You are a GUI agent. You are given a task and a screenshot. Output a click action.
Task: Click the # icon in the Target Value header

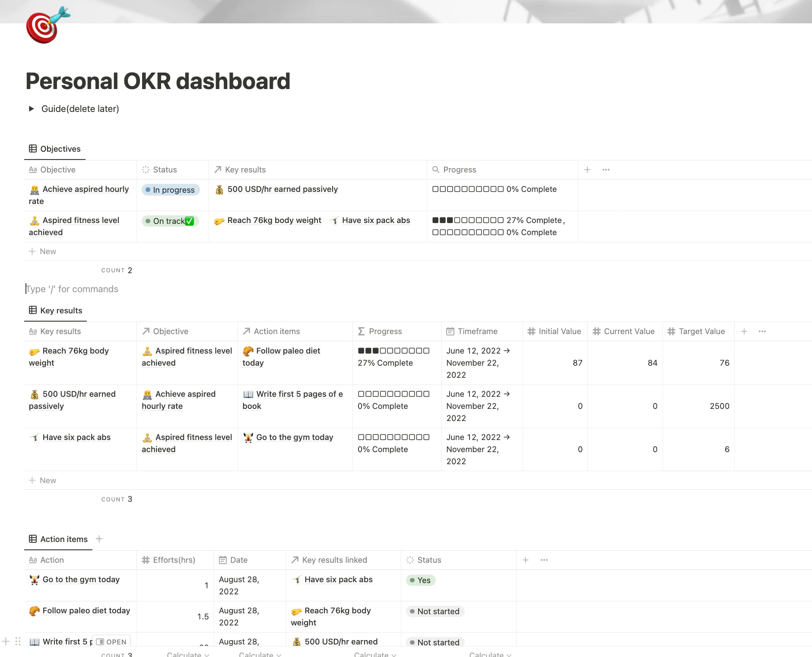click(x=672, y=331)
